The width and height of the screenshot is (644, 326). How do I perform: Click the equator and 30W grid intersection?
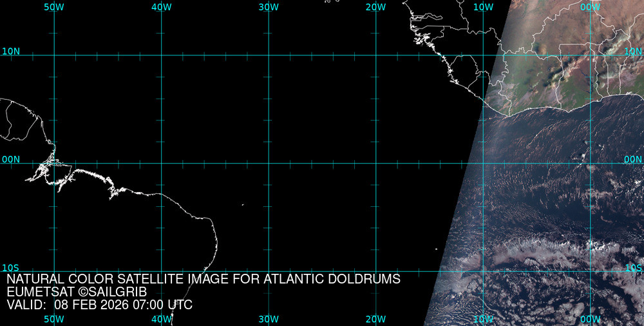pos(269,163)
